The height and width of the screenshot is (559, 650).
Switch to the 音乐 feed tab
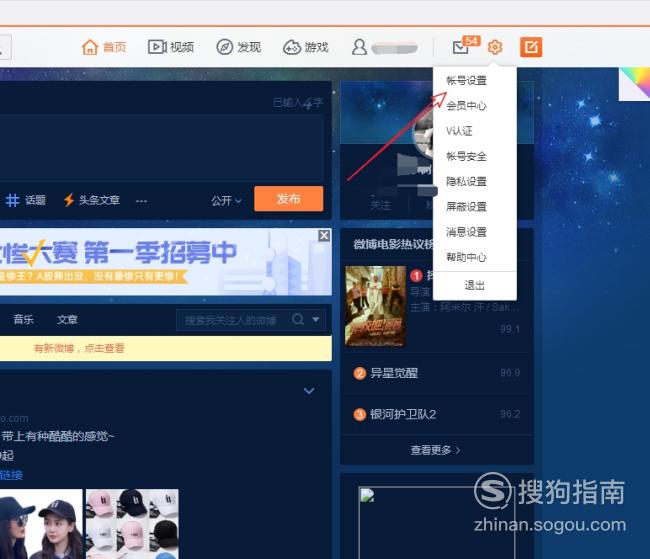(x=23, y=319)
